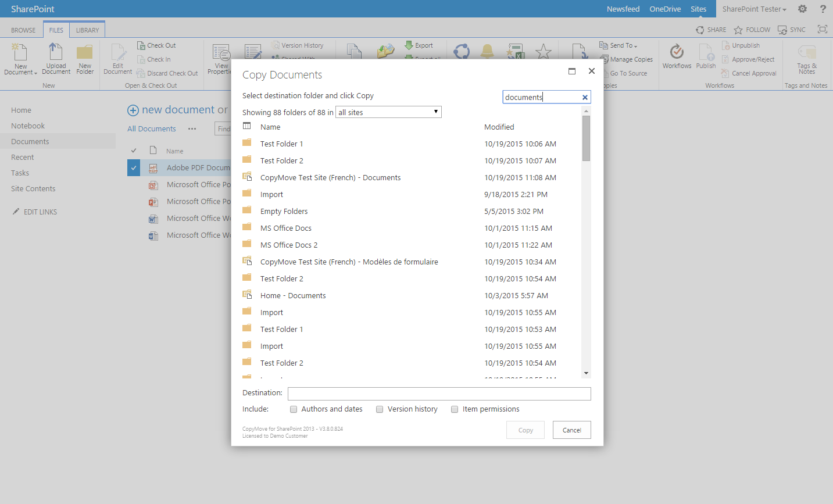Open the settings gear icon
833x504 pixels.
[x=803, y=9]
